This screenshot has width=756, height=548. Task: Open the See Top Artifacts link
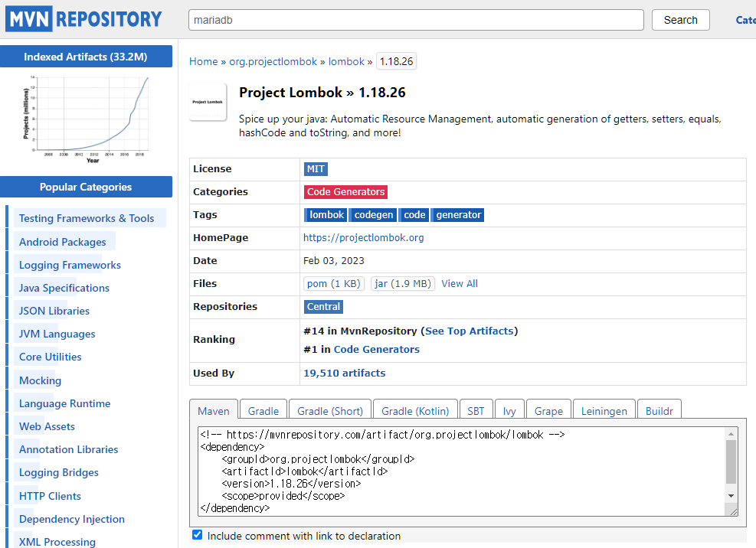(469, 331)
